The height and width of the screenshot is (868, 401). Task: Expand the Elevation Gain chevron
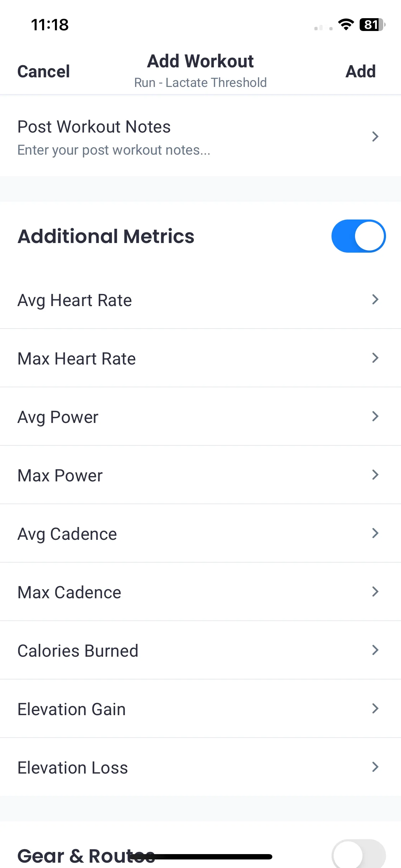[375, 708]
